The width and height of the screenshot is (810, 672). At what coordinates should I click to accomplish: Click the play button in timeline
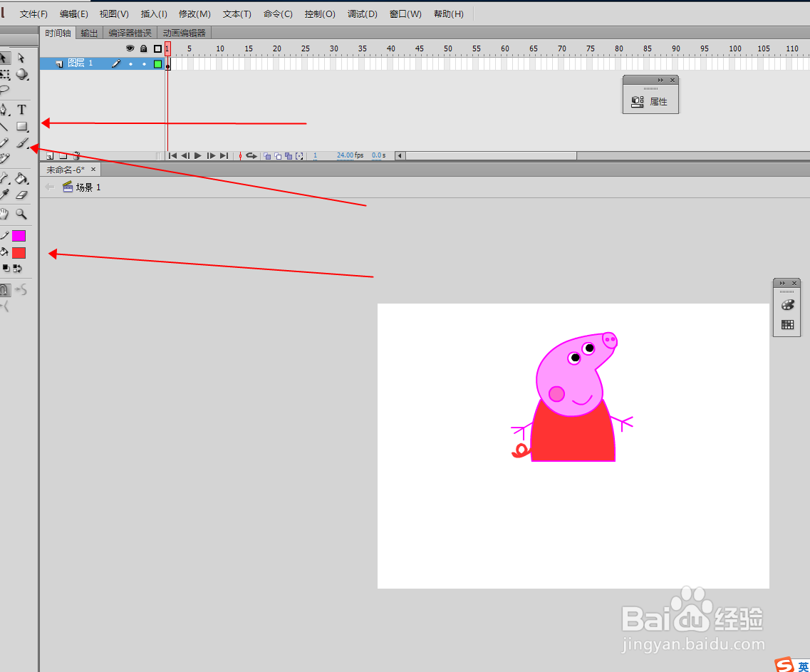click(198, 155)
